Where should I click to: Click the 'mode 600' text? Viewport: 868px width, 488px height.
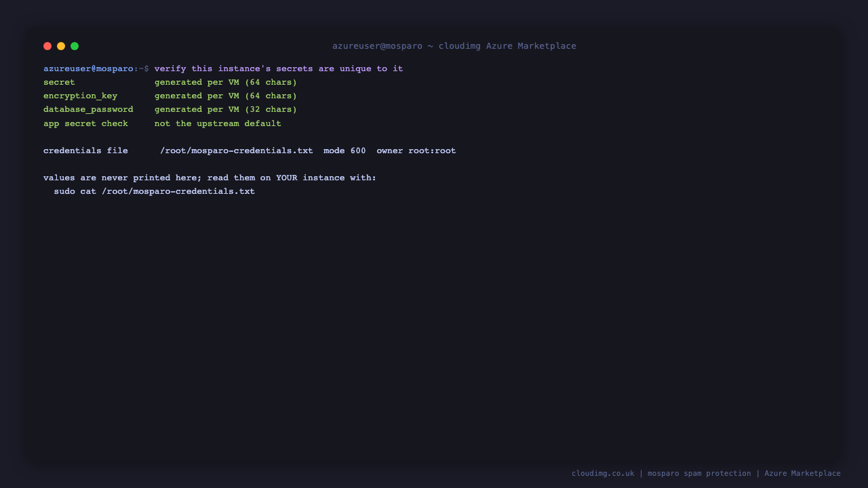point(344,150)
